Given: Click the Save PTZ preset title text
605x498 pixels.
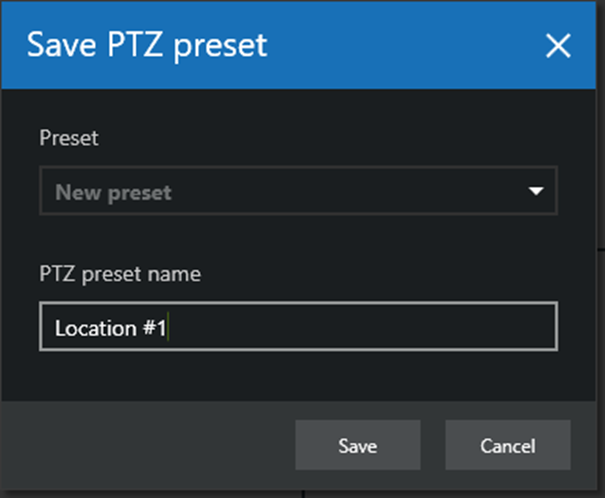Looking at the screenshot, I should [146, 45].
